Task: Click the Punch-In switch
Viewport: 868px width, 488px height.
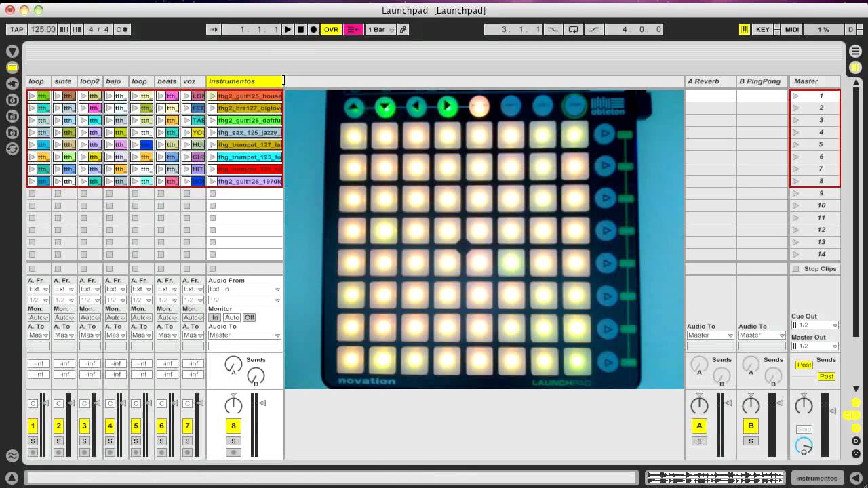Action: 553,29
